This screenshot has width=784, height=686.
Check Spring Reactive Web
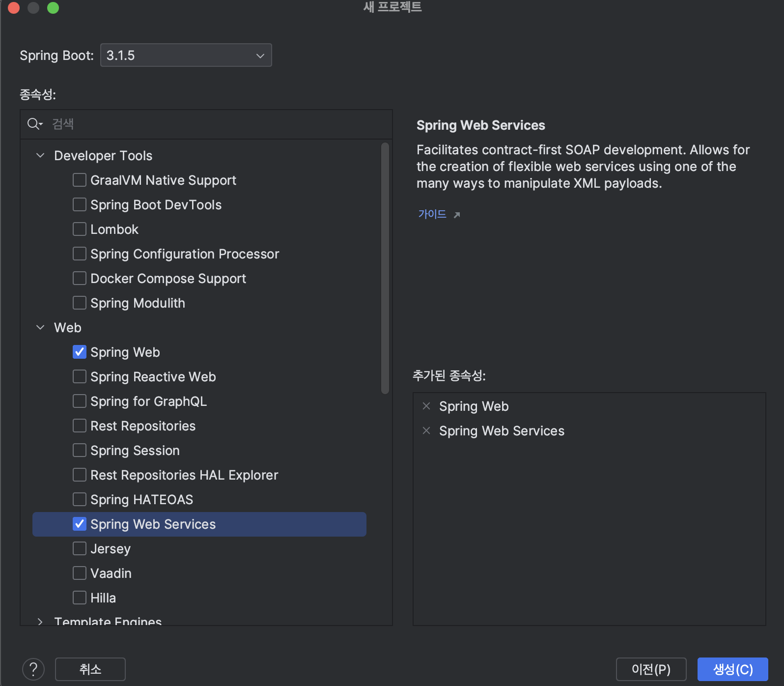coord(79,376)
